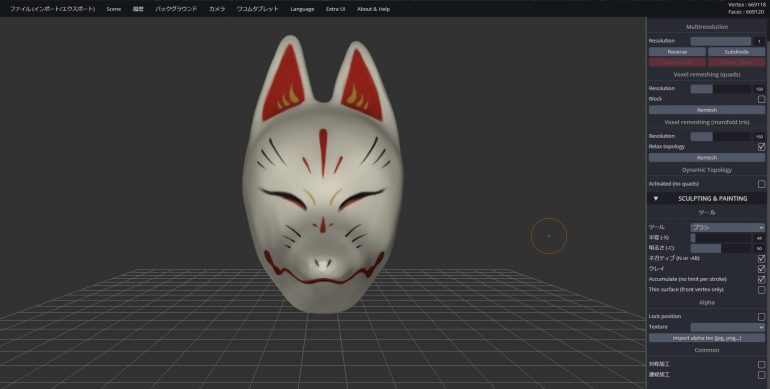Enable the Block checkbox under quad remeshing
The height and width of the screenshot is (389, 770).
[x=761, y=99]
